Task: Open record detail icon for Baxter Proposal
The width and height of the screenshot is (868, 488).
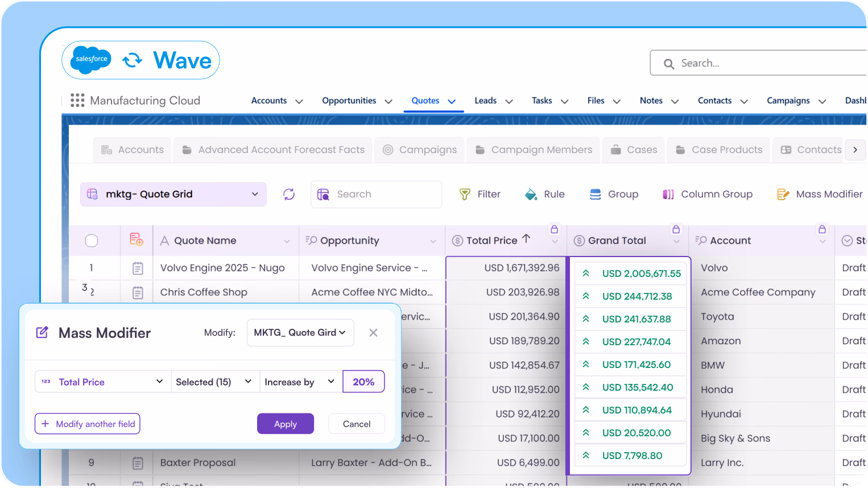Action: coord(138,464)
